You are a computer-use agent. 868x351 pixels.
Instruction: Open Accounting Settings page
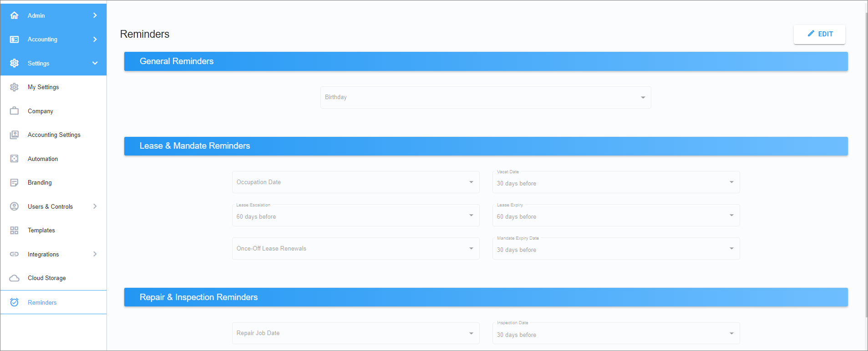[53, 135]
